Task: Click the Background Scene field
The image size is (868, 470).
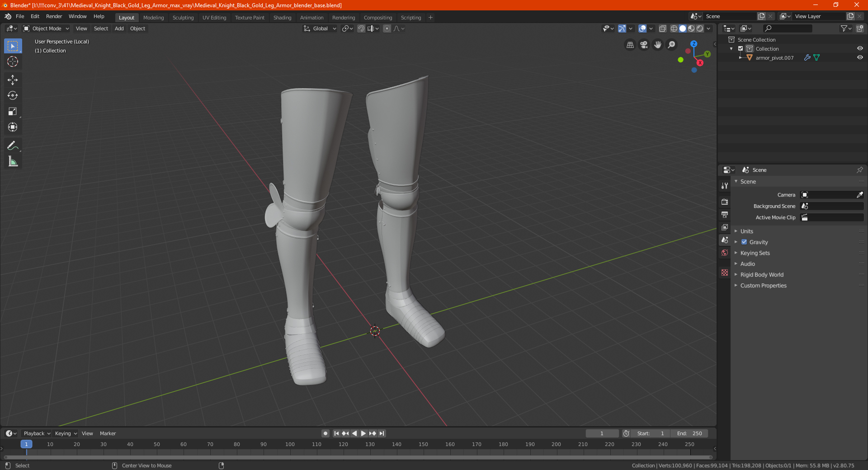Action: (x=832, y=206)
